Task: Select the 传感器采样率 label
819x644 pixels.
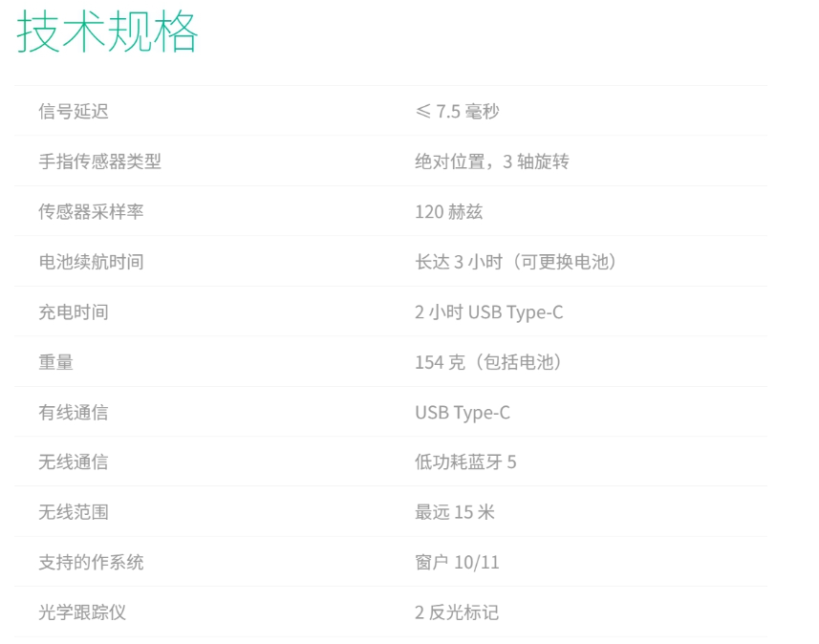Action: coord(91,211)
